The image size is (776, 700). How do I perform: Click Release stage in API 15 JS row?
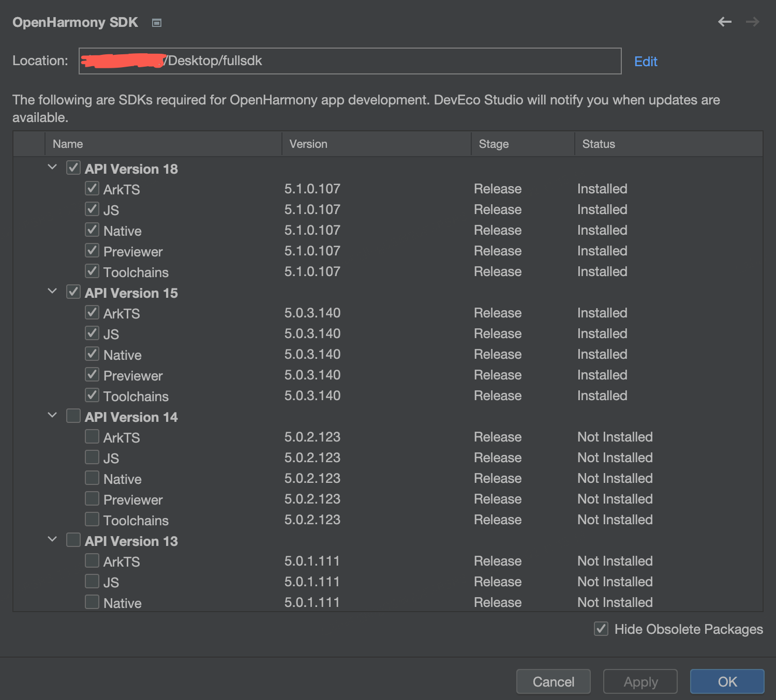click(x=498, y=333)
